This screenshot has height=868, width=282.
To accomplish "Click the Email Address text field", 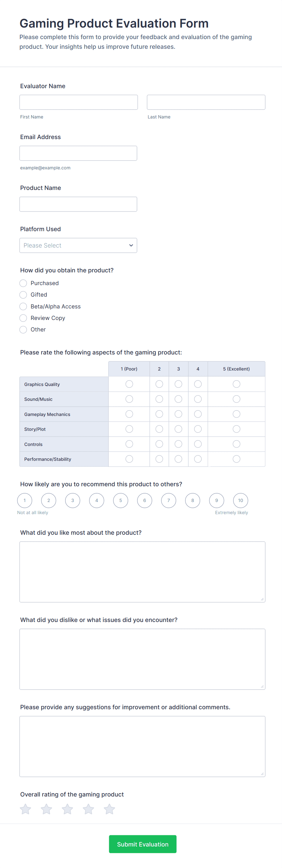I will click(x=78, y=153).
